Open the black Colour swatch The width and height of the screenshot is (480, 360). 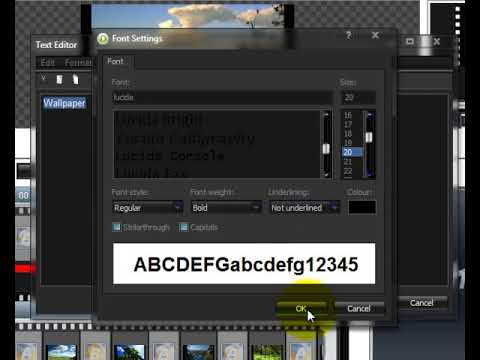362,207
